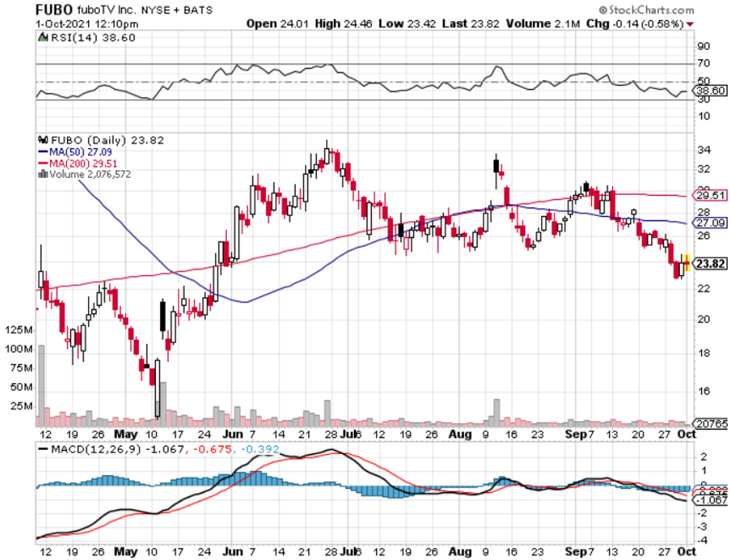The height and width of the screenshot is (560, 730).
Task: Click the volume bars icon in legend
Action: pyautogui.click(x=43, y=174)
